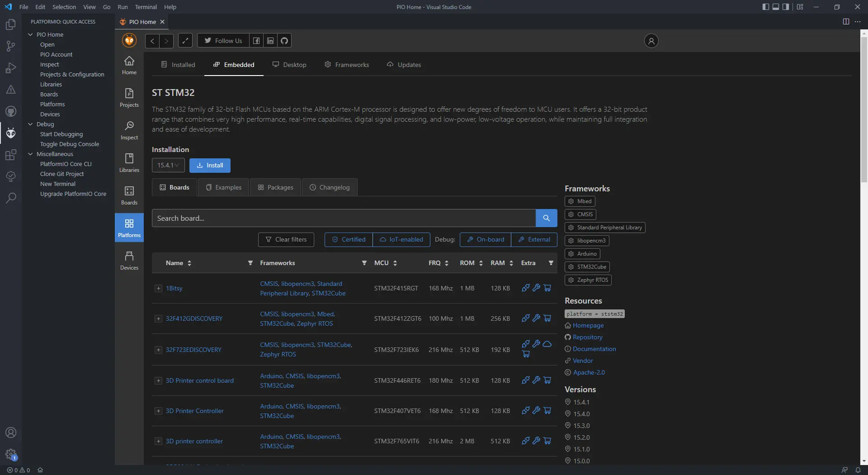Open the Facebook icon link
Screen dimensions: 868x475
pyautogui.click(x=256, y=41)
